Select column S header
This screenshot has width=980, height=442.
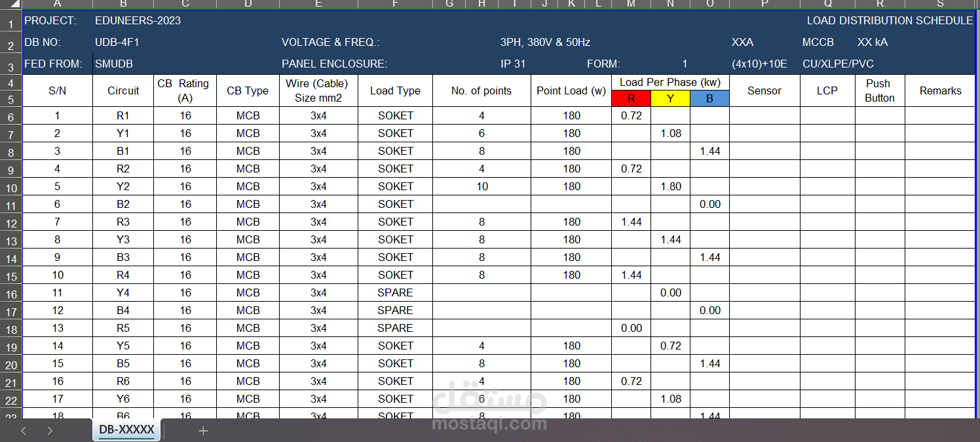pyautogui.click(x=940, y=4)
